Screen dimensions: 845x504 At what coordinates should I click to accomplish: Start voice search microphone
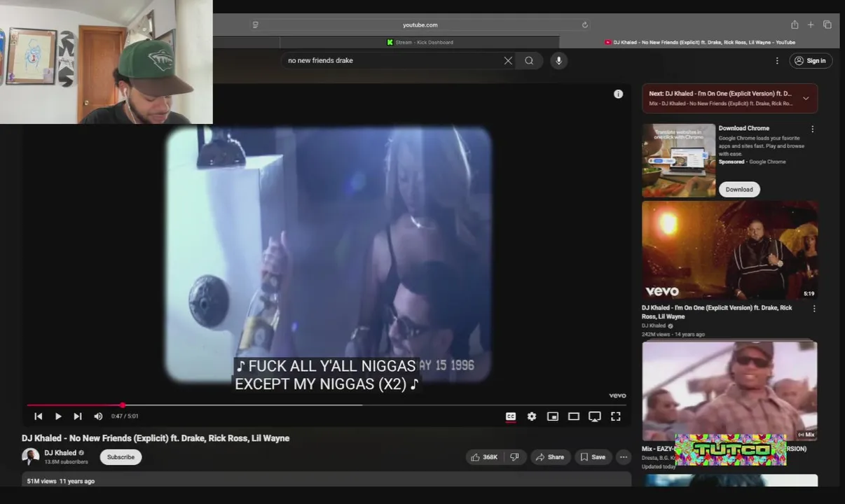click(x=558, y=61)
